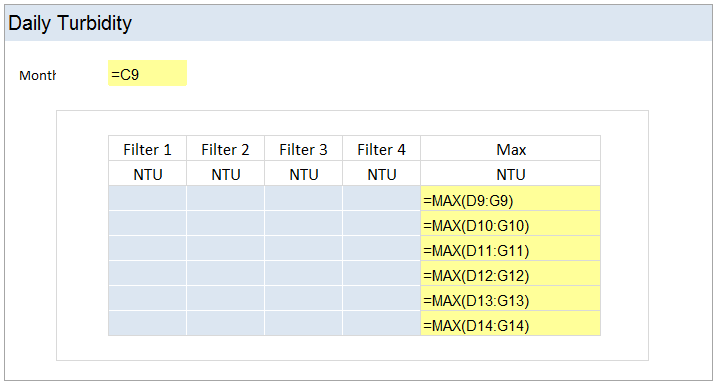The image size is (717, 384).
Task: Select the Month label
Action: point(37,75)
